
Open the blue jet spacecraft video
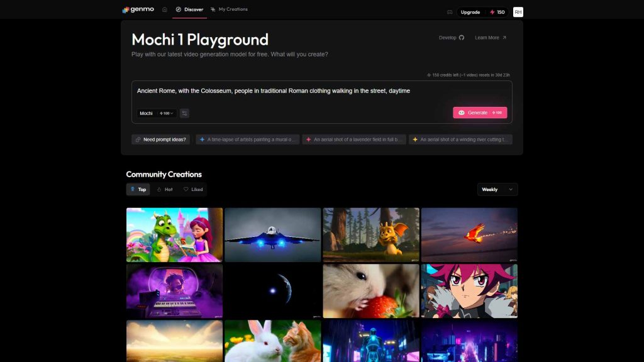pyautogui.click(x=273, y=235)
